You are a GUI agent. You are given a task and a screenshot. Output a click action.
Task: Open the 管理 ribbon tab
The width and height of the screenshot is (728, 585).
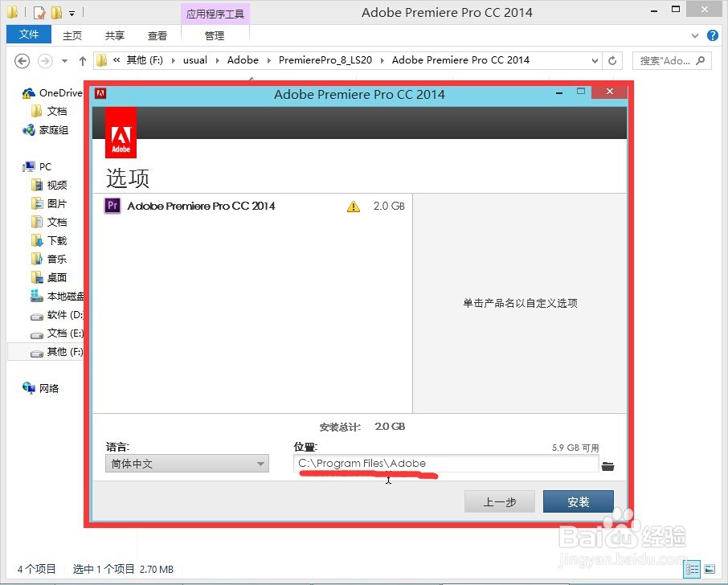pos(214,35)
